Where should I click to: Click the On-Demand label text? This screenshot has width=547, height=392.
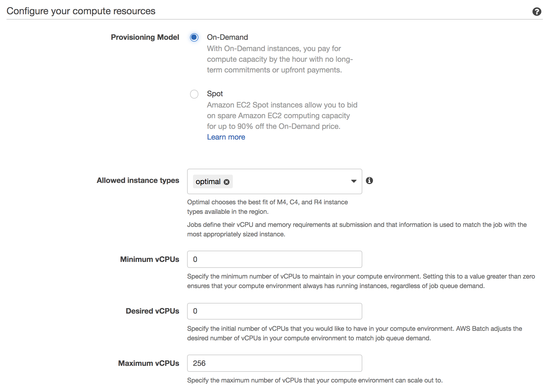point(227,37)
